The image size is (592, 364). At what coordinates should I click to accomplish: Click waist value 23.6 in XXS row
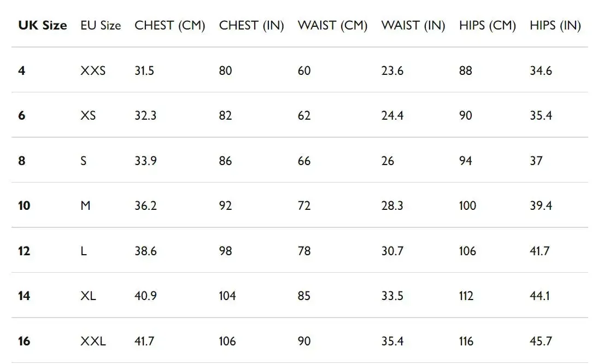[392, 71]
